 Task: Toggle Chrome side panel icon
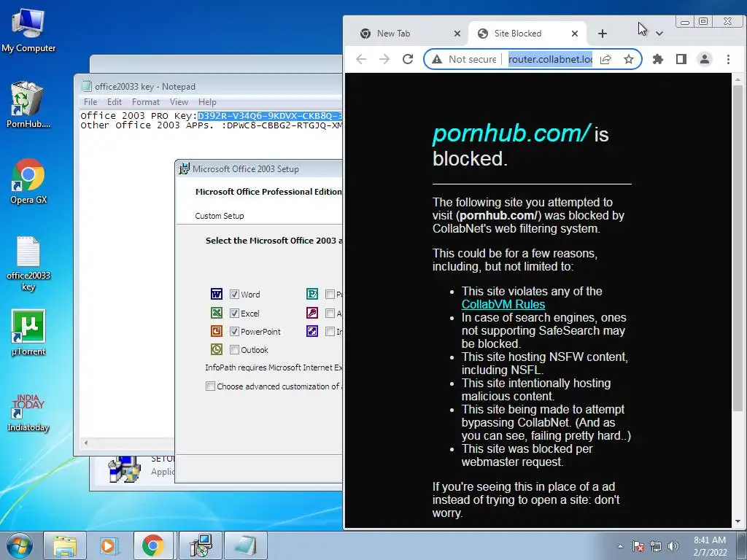[681, 59]
